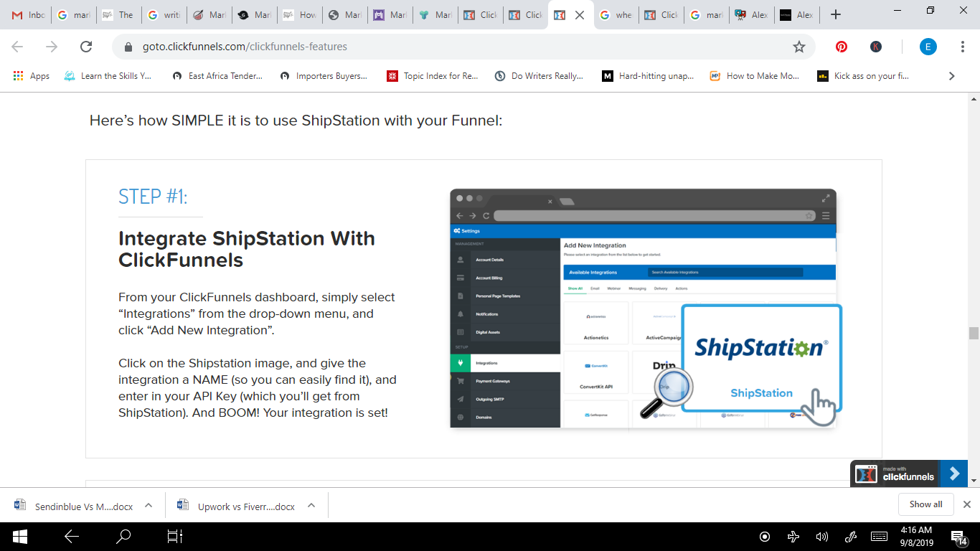Viewport: 980px width, 551px height.
Task: Click the blue arrow on the ClickFunnels badge
Action: tap(954, 474)
